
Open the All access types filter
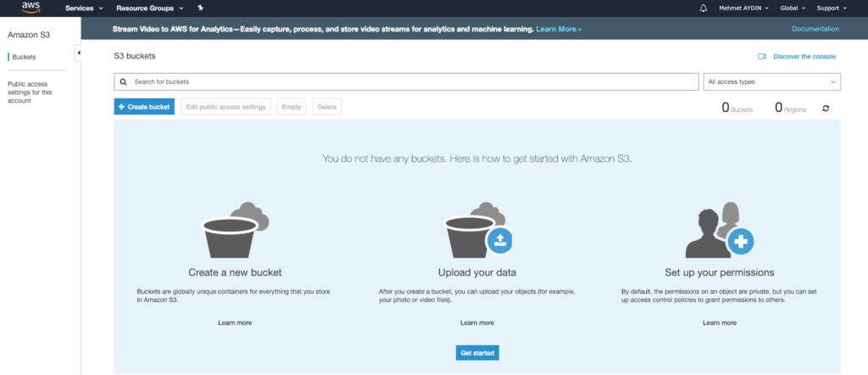771,81
